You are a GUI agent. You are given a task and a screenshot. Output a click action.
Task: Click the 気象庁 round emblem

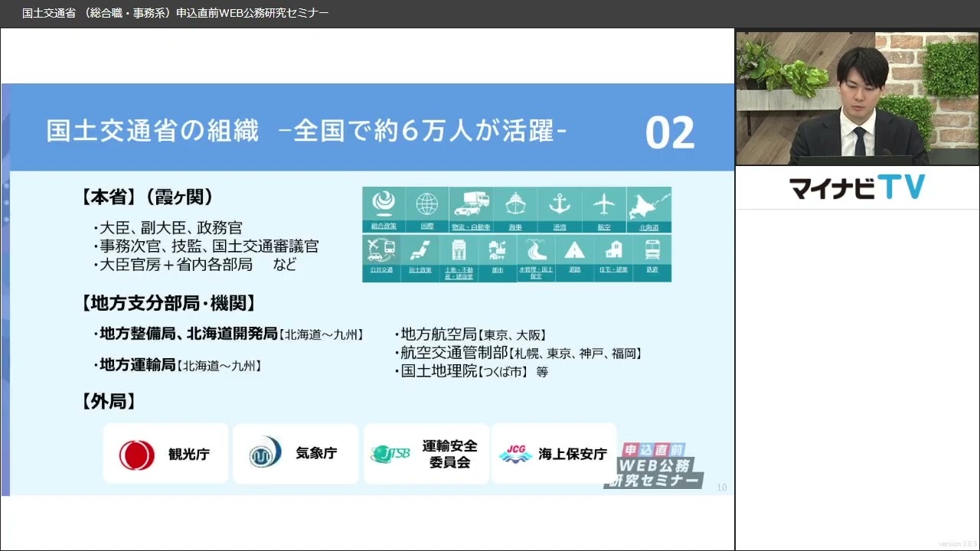click(266, 452)
